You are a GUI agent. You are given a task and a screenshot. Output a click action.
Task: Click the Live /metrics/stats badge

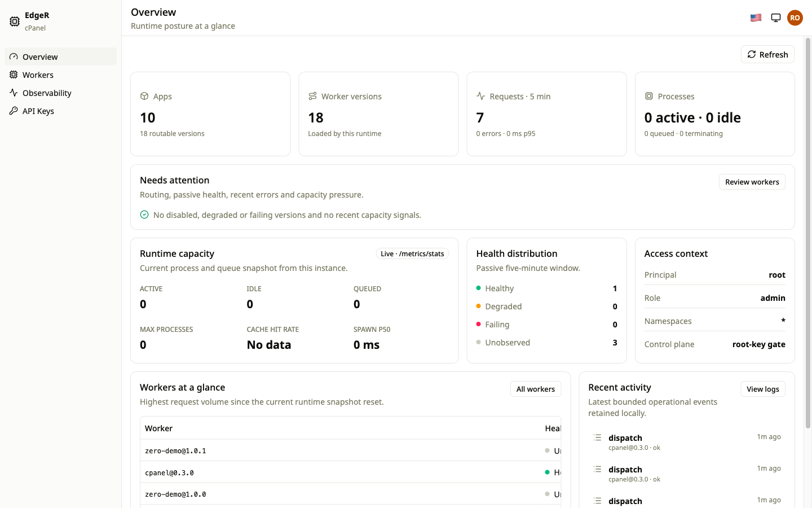click(412, 253)
